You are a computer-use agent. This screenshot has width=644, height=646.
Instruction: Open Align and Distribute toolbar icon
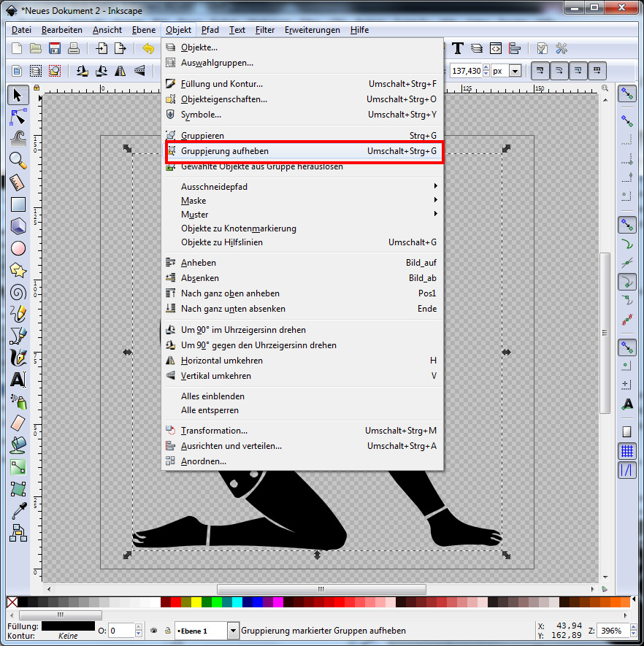tap(515, 49)
